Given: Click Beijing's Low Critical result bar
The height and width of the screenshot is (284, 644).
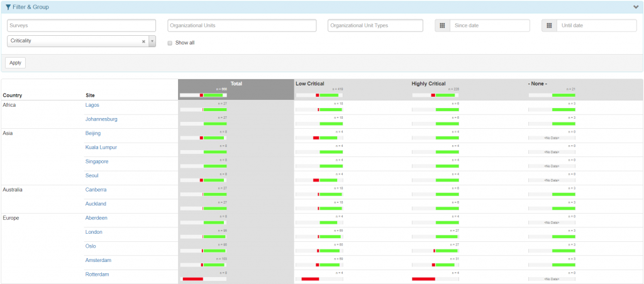Looking at the screenshot, I should 325,138.
